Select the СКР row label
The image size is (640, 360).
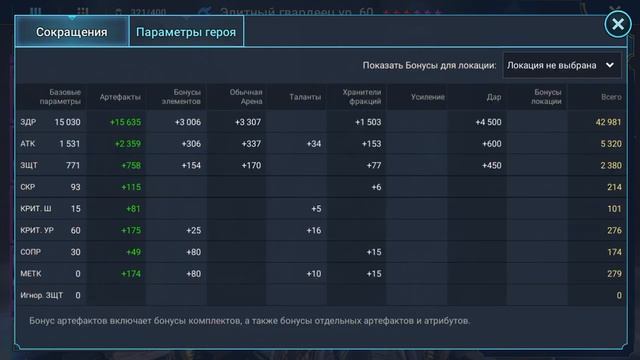[x=28, y=187]
